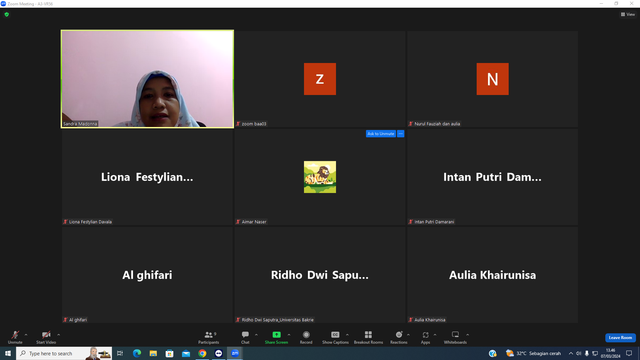Show hidden system tray icons
The height and width of the screenshot is (360, 640).
coord(571,353)
